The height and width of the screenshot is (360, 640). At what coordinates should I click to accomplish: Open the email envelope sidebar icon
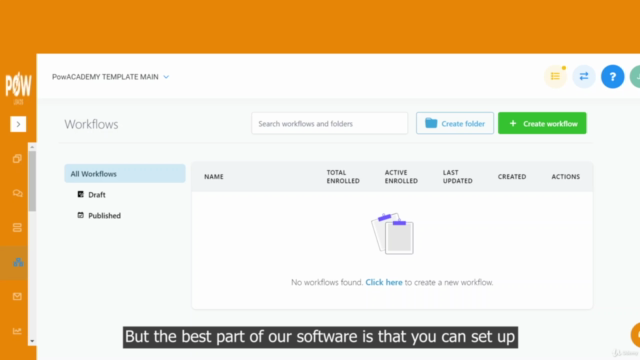tap(17, 297)
